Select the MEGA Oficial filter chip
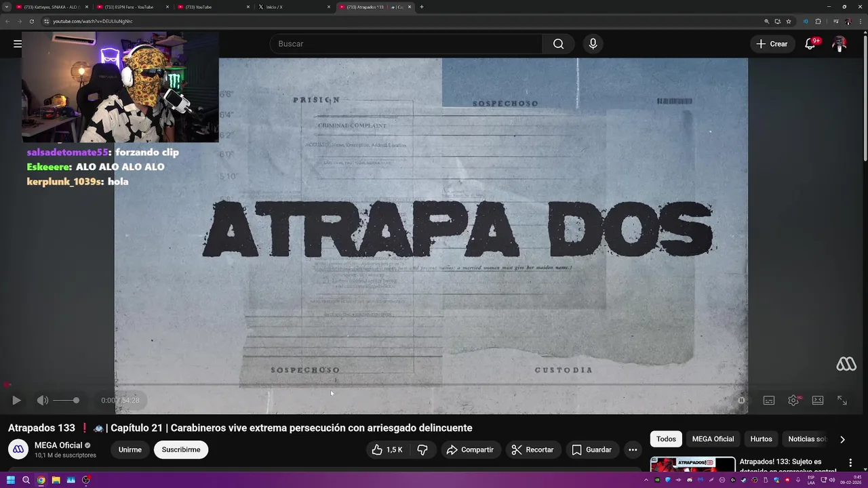The width and height of the screenshot is (868, 488). (x=713, y=439)
